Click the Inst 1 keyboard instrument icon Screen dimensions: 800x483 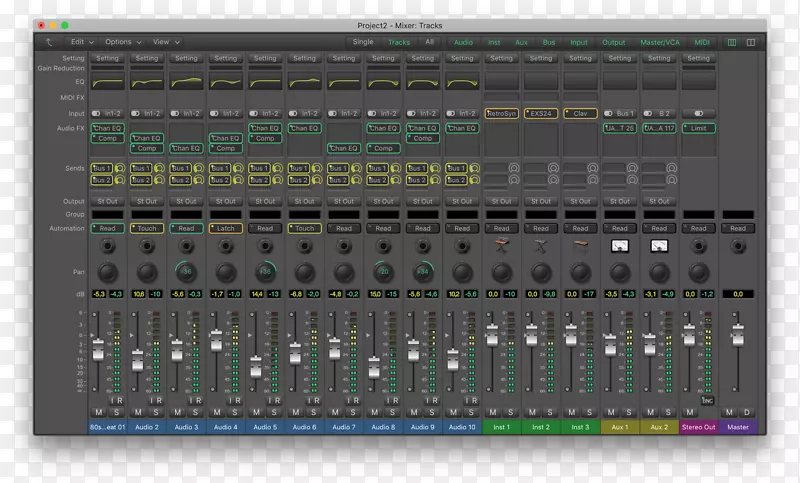pos(502,246)
